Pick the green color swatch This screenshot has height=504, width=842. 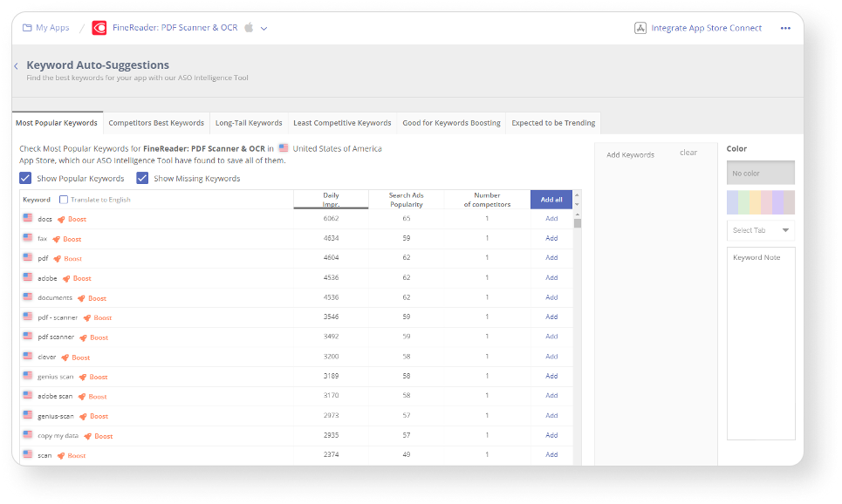pos(743,201)
